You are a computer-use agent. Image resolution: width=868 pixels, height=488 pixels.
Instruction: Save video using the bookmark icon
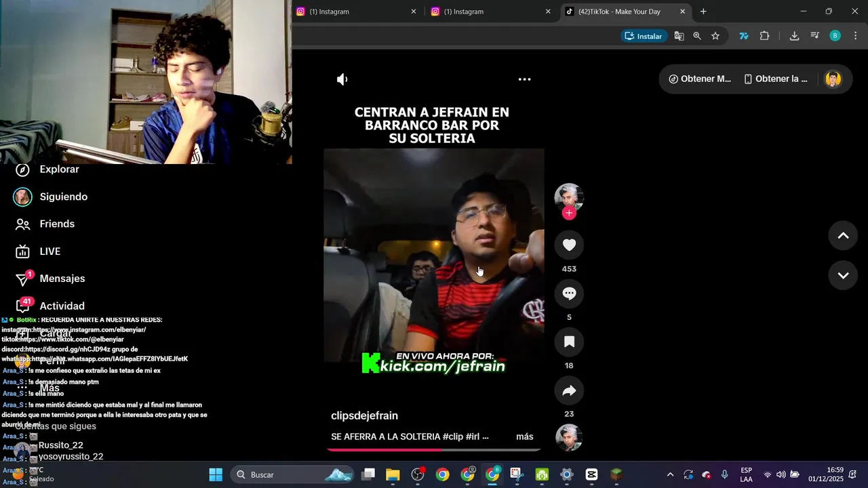click(569, 342)
